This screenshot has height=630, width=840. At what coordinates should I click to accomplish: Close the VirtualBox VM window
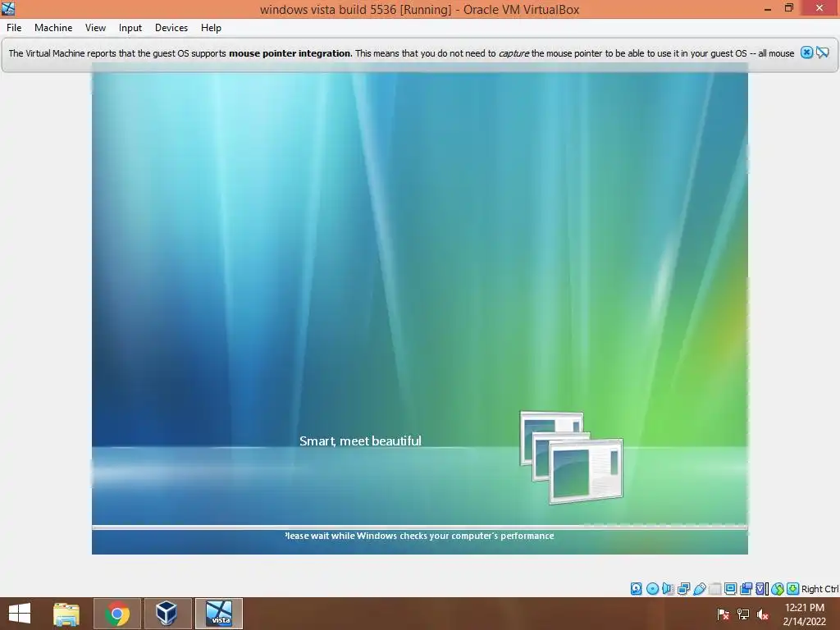click(x=819, y=8)
